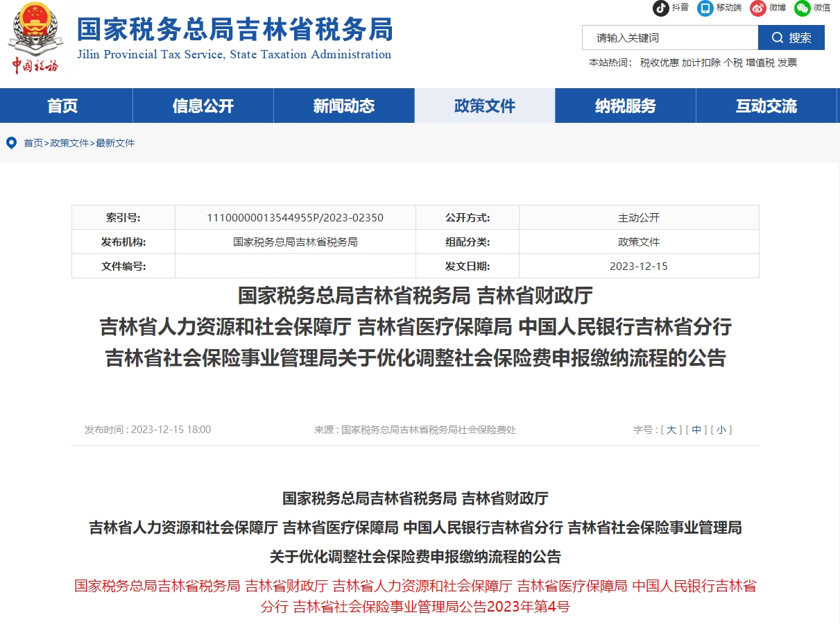The height and width of the screenshot is (624, 840).
Task: Open the 首页 navigation tab
Action: pos(62,106)
